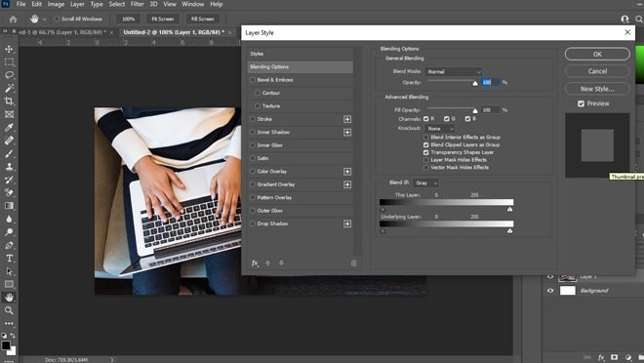The height and width of the screenshot is (363, 644).
Task: Click the Fill Opacity slider handle
Action: point(475,110)
